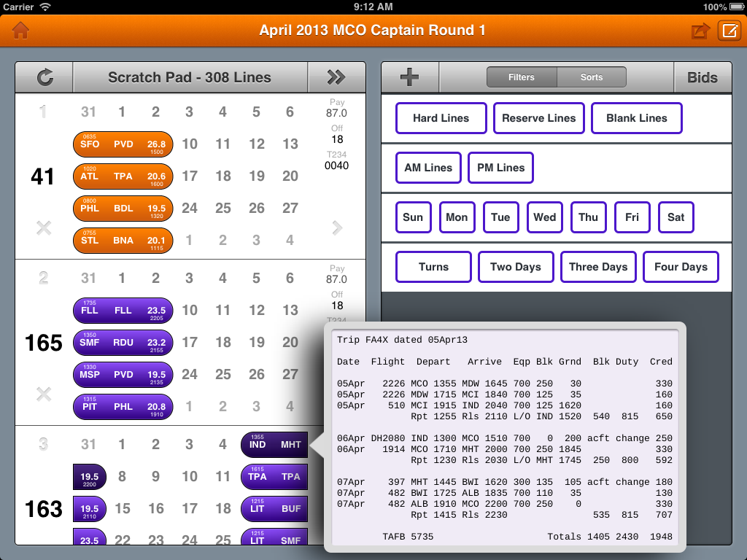Toggle the Thu day filter
The width and height of the screenshot is (747, 560).
[589, 217]
